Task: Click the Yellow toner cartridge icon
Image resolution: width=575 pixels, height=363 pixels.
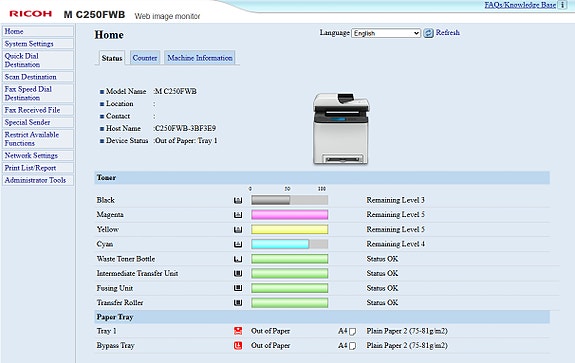Action: coord(238,230)
